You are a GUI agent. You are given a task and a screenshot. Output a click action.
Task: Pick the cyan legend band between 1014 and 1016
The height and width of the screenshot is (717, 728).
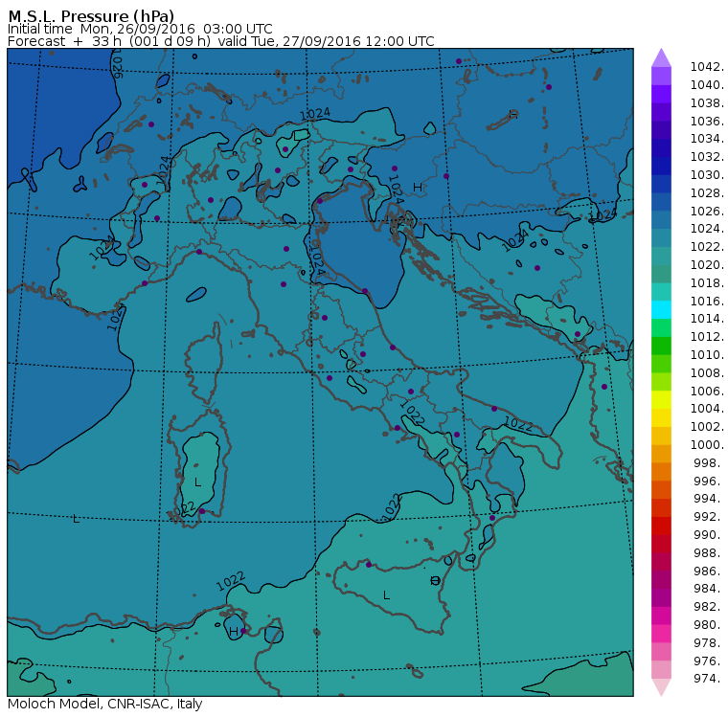(x=661, y=310)
